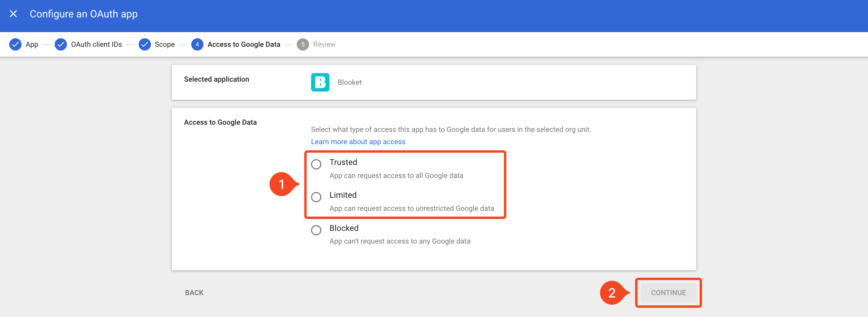Screen dimensions: 868x317
Task: Open the Access to Google Data step
Action: (244, 44)
